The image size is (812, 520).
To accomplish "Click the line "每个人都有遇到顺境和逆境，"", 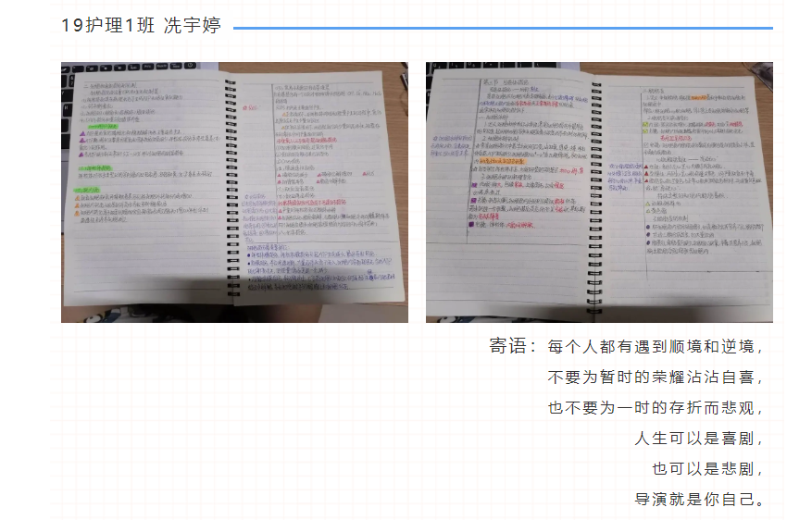I will tap(656, 348).
